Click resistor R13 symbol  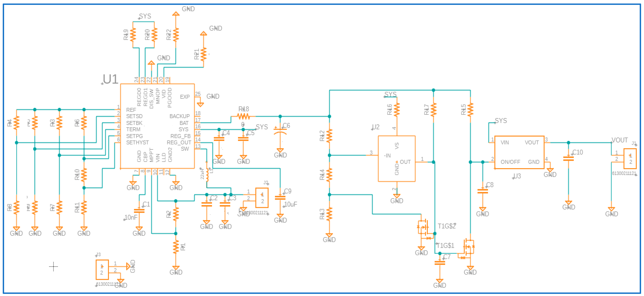tap(329, 214)
